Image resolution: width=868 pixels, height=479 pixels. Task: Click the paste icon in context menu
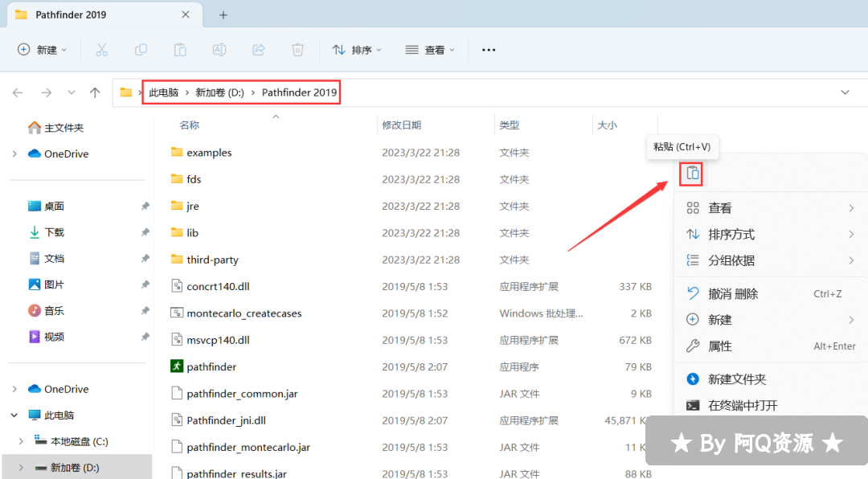pyautogui.click(x=692, y=174)
